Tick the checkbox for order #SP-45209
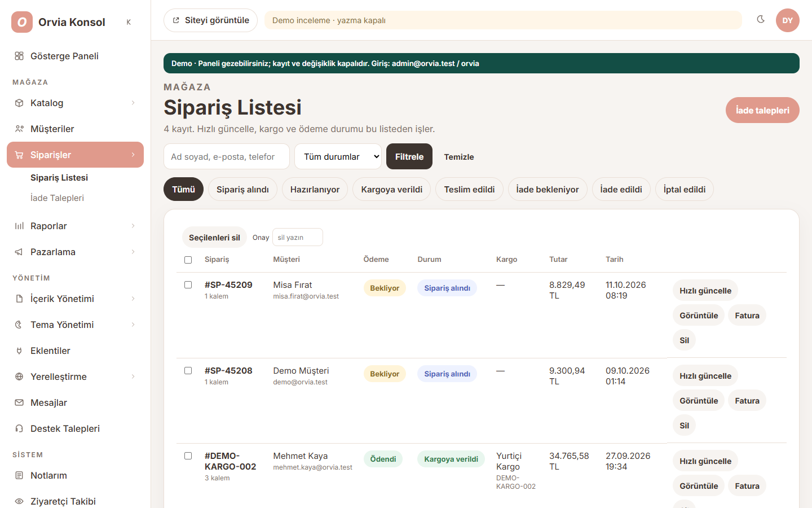 [x=188, y=285]
